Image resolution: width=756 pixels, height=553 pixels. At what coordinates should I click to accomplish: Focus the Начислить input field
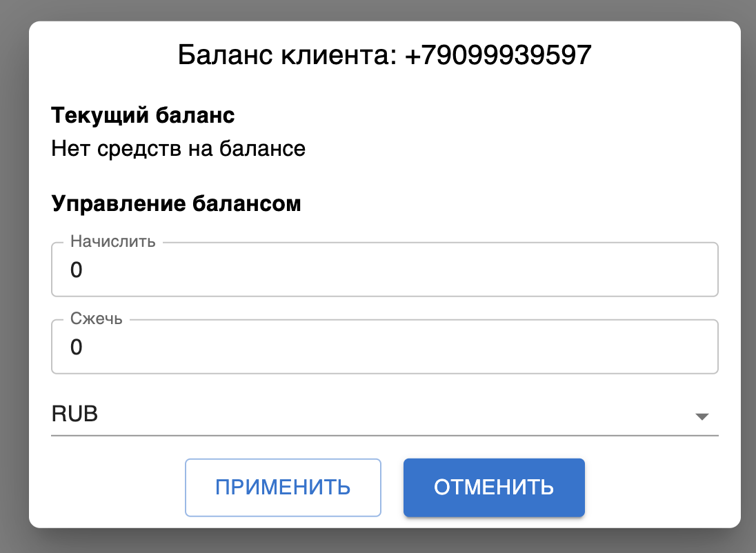384,270
